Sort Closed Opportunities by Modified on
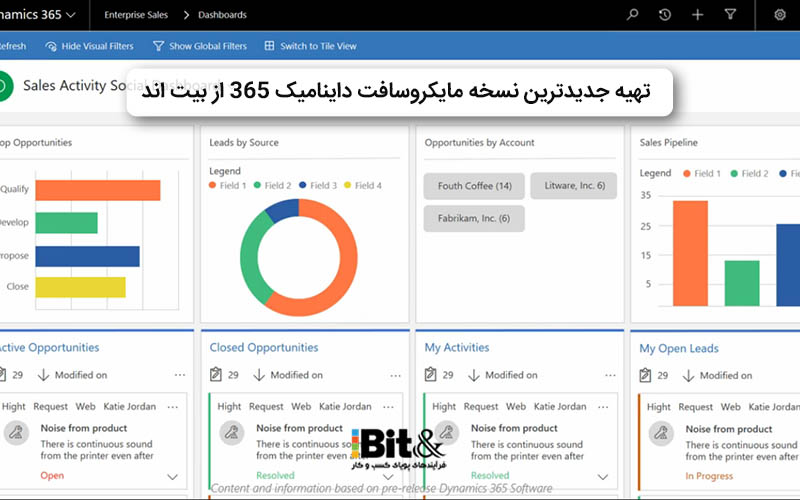The image size is (800, 500). coord(288,375)
